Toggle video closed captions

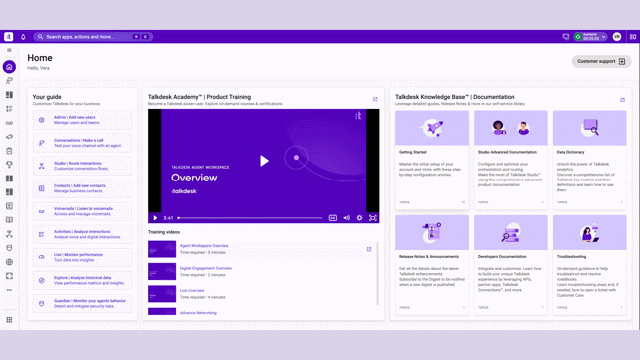point(333,218)
